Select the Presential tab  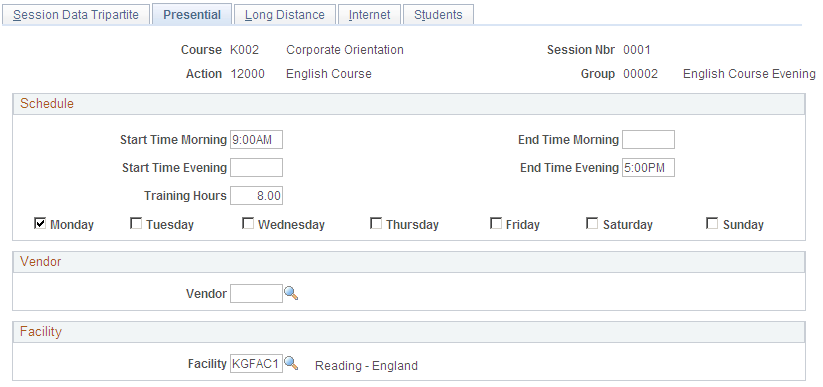192,15
